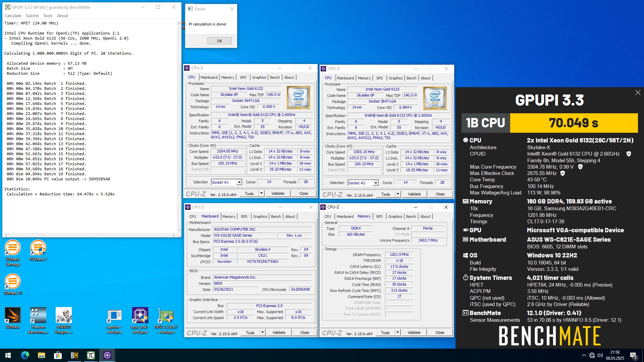The height and width of the screenshot is (362, 644).
Task: Open the 3DMark Vantage desktop shortcut
Action: click(13, 253)
